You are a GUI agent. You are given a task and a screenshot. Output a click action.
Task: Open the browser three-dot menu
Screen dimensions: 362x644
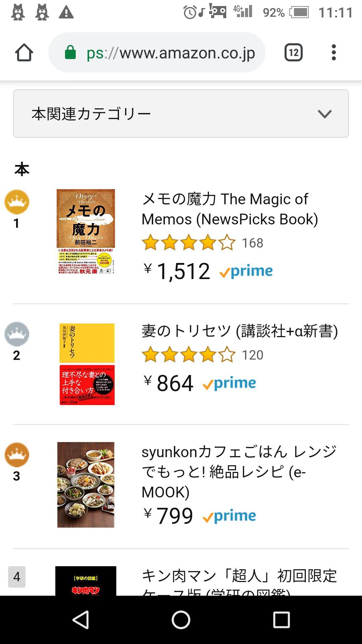[334, 53]
